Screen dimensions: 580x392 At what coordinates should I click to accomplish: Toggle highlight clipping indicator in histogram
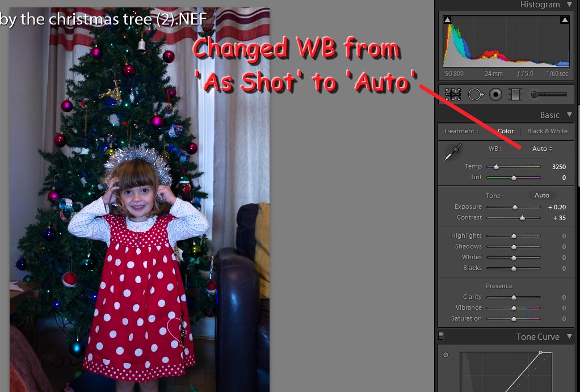[565, 20]
